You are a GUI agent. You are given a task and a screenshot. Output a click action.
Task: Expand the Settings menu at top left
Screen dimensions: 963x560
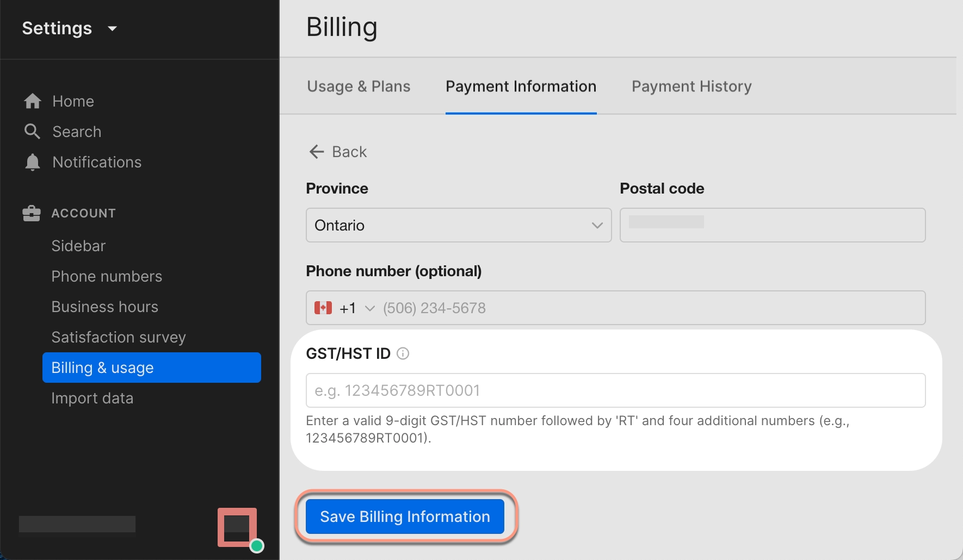[x=71, y=28]
